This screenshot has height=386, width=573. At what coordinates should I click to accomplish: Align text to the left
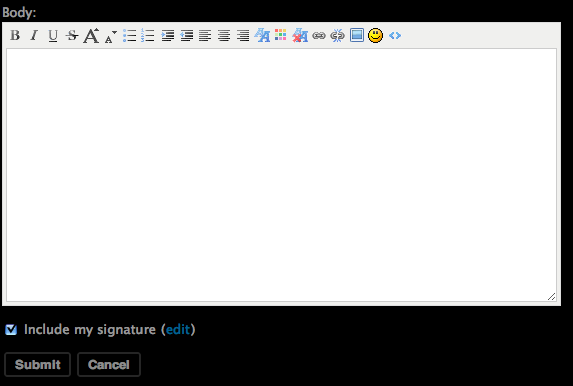205,35
